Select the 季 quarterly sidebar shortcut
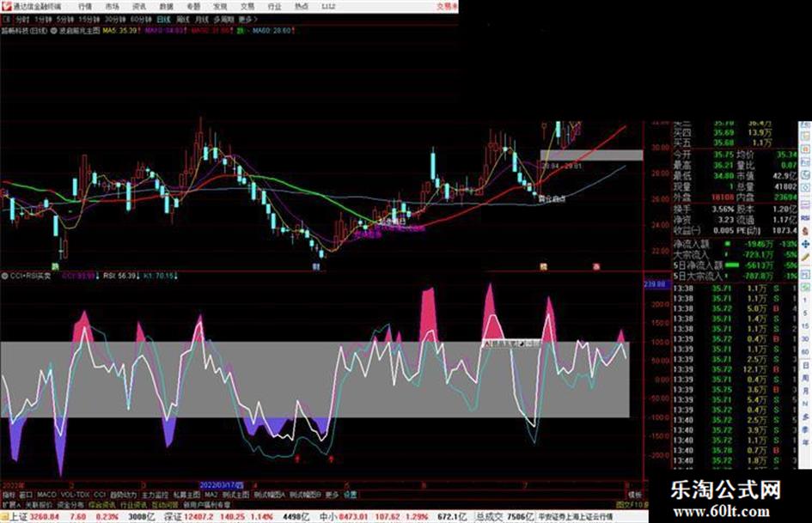The width and height of the screenshot is (812, 523). click(805, 429)
